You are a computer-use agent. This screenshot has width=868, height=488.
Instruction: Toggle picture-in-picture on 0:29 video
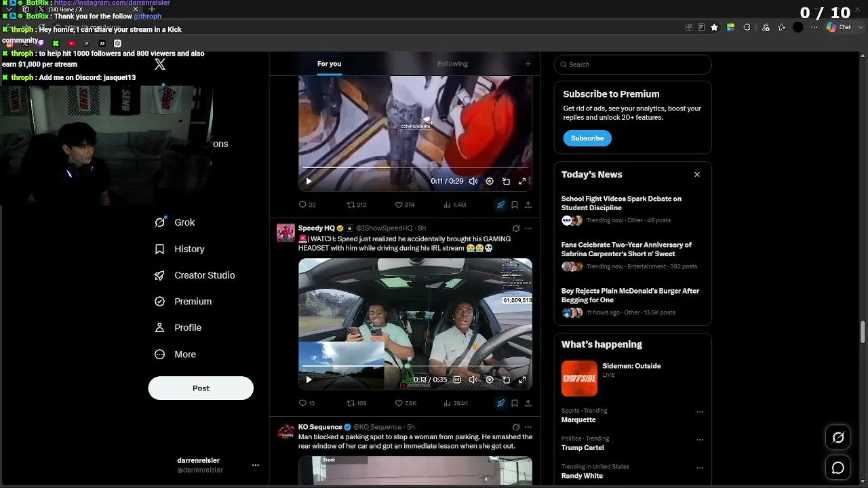(506, 182)
